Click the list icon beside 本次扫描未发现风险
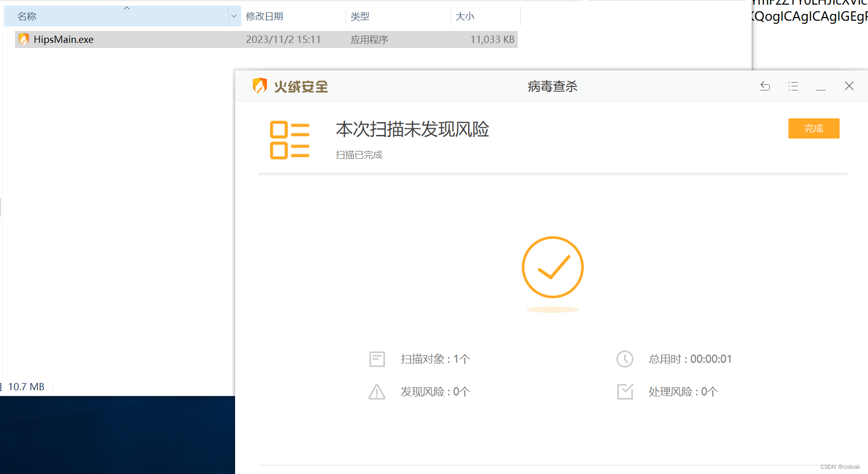The width and height of the screenshot is (868, 474). (290, 139)
